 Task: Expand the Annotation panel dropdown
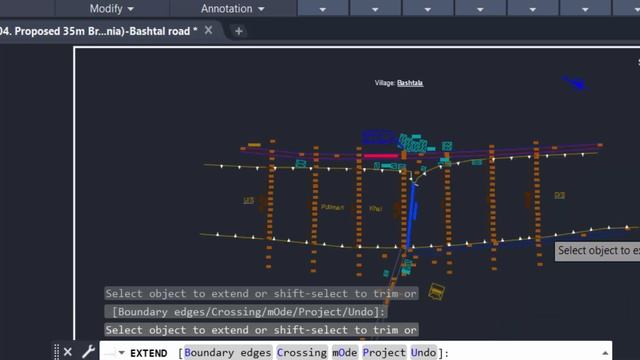[233, 9]
